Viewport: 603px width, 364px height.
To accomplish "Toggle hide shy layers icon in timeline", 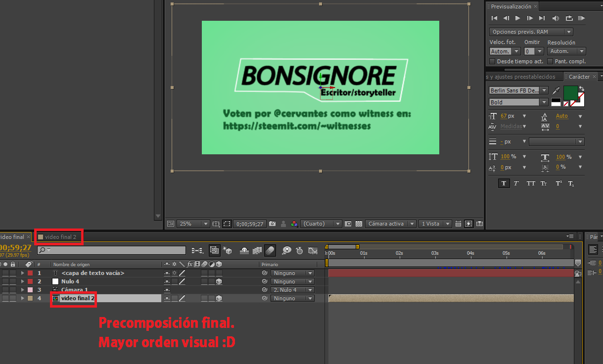I will pos(245,250).
